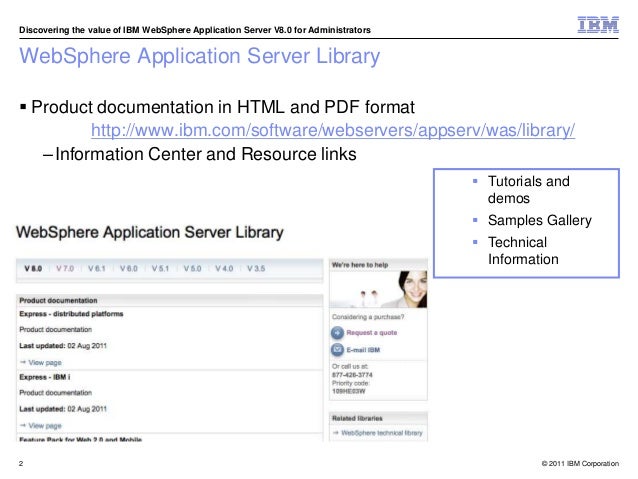
Task: Click the phone number 877-426-3774
Action: pos(352,375)
